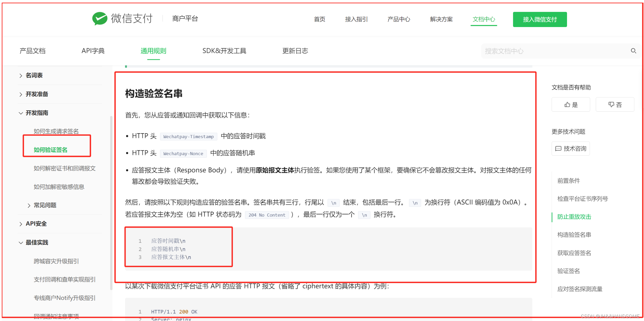
Task: Click the WeChat Pay logo icon
Action: tap(100, 18)
